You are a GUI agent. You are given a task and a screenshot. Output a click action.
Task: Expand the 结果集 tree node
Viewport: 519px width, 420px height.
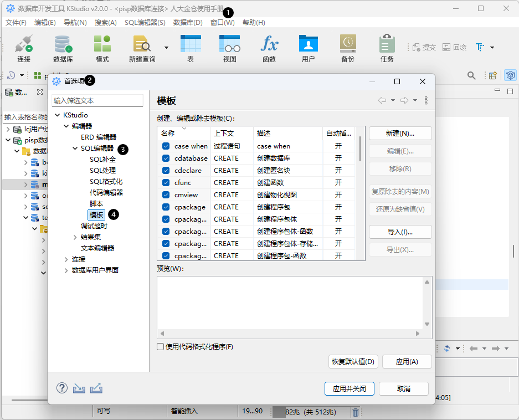75,237
